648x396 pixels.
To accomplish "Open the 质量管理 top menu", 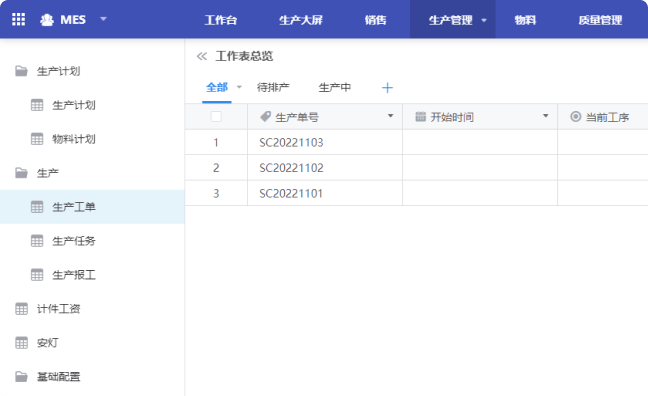I will pyautogui.click(x=600, y=20).
